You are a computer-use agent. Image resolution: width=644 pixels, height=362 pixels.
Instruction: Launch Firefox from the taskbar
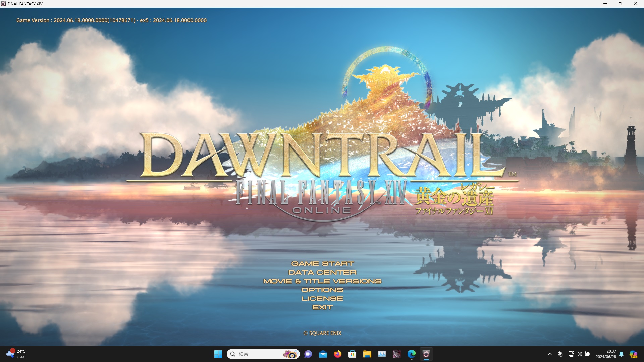click(338, 354)
